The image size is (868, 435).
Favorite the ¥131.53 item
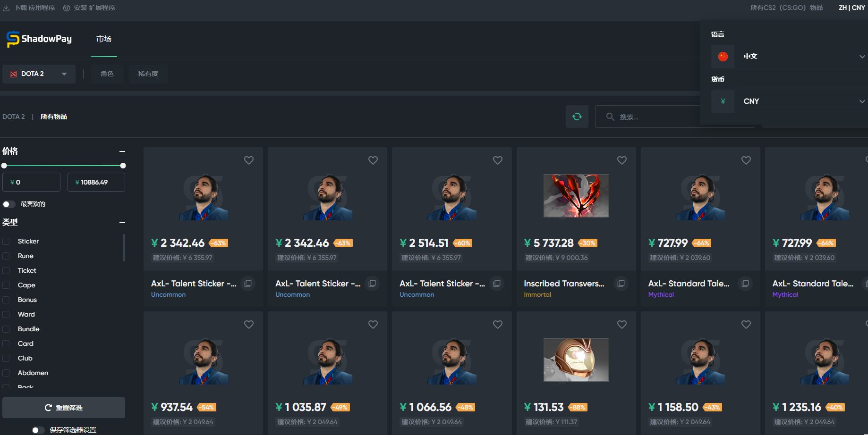coord(622,325)
